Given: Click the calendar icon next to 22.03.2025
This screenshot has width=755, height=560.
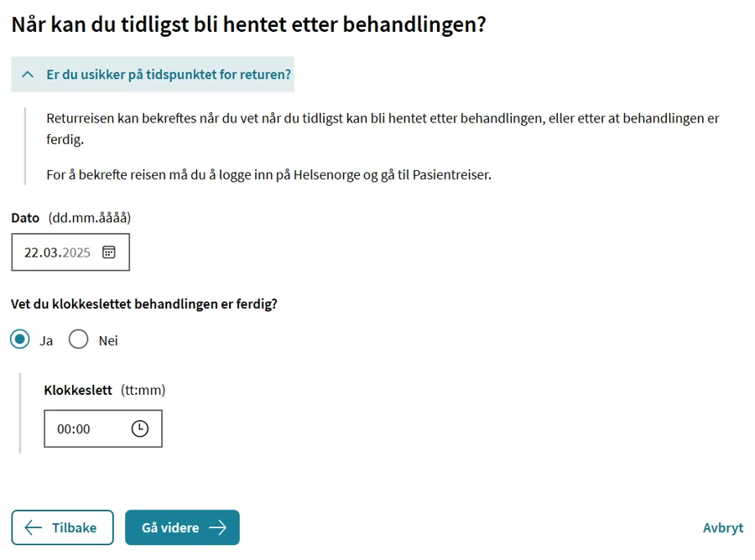Looking at the screenshot, I should (x=110, y=251).
